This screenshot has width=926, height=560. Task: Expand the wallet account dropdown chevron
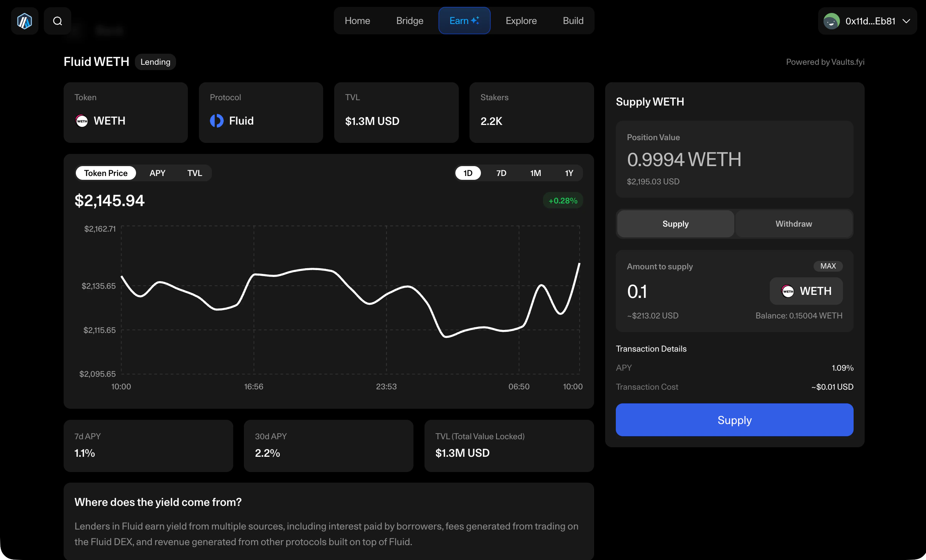907,21
